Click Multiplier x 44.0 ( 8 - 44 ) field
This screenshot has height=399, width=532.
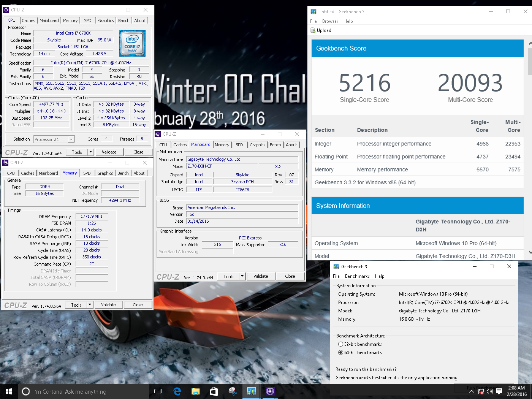tap(52, 111)
